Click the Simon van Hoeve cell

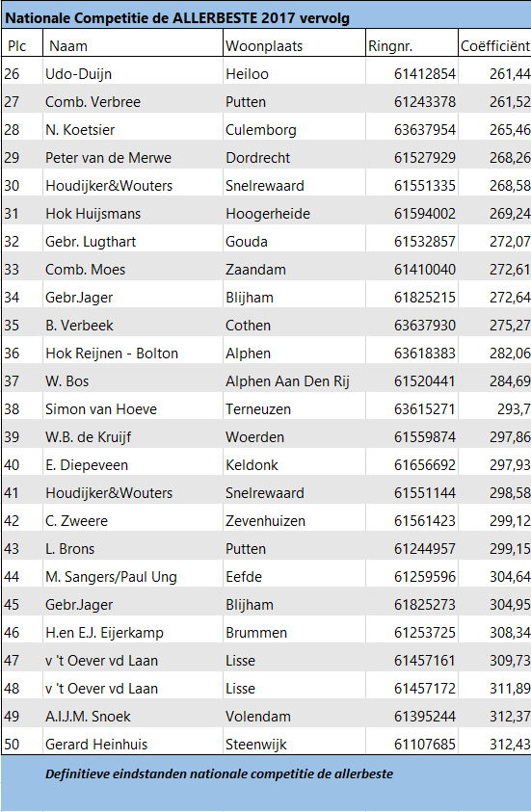[133, 407]
